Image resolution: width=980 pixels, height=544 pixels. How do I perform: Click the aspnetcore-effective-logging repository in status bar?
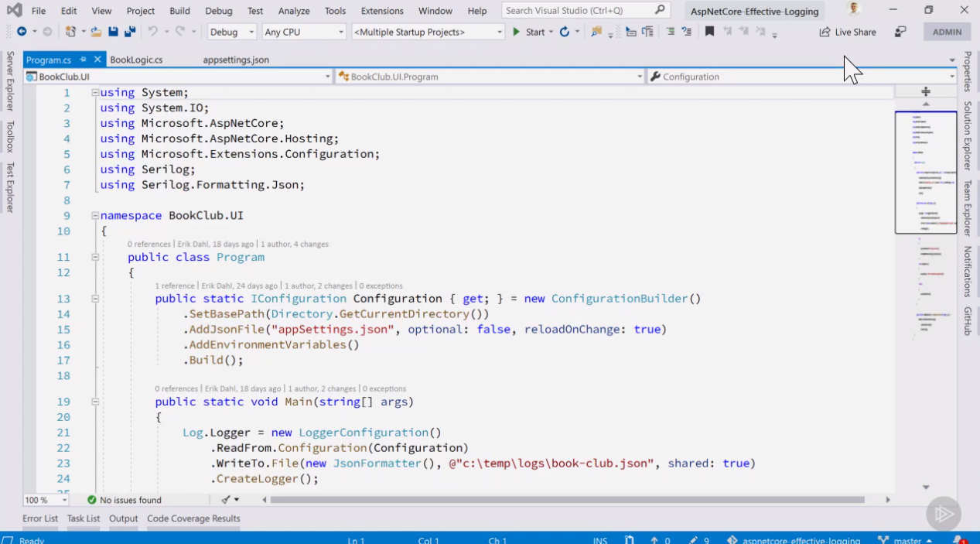coord(794,540)
